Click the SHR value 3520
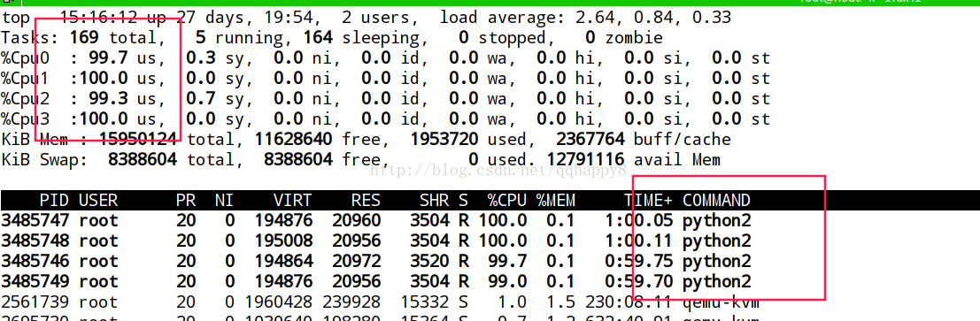980x321 pixels. pos(430,260)
